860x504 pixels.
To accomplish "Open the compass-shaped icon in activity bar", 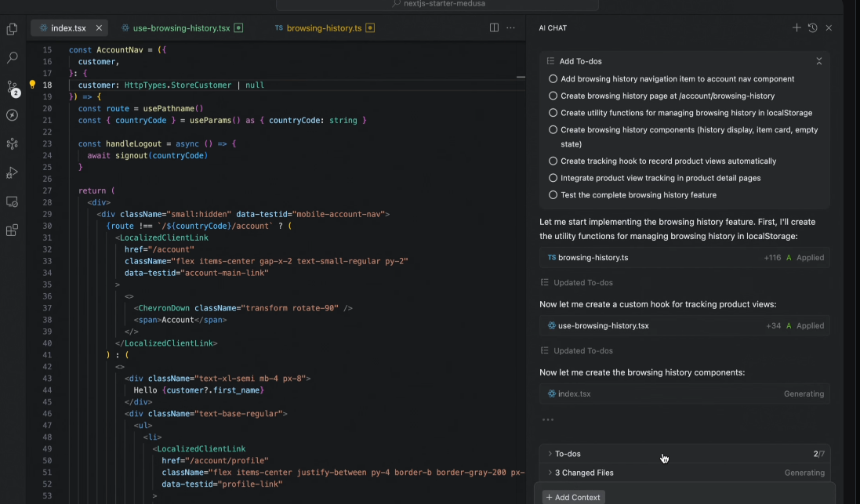I will point(12,115).
